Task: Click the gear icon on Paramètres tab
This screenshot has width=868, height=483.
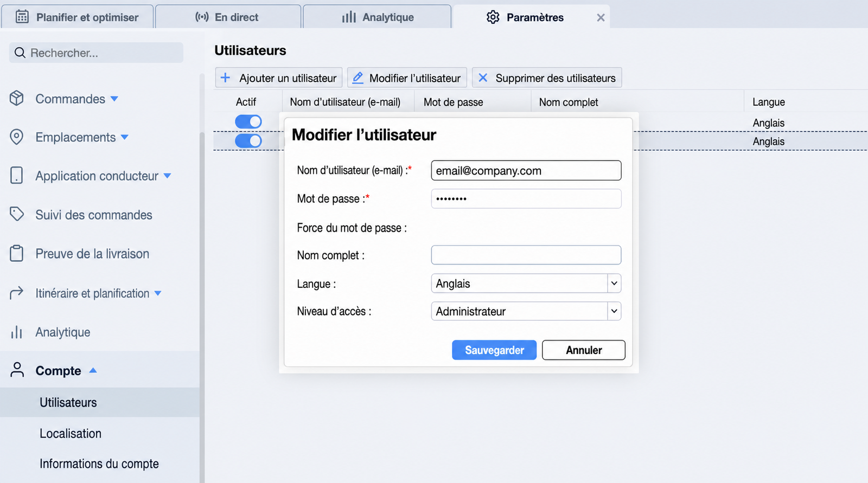Action: click(493, 17)
